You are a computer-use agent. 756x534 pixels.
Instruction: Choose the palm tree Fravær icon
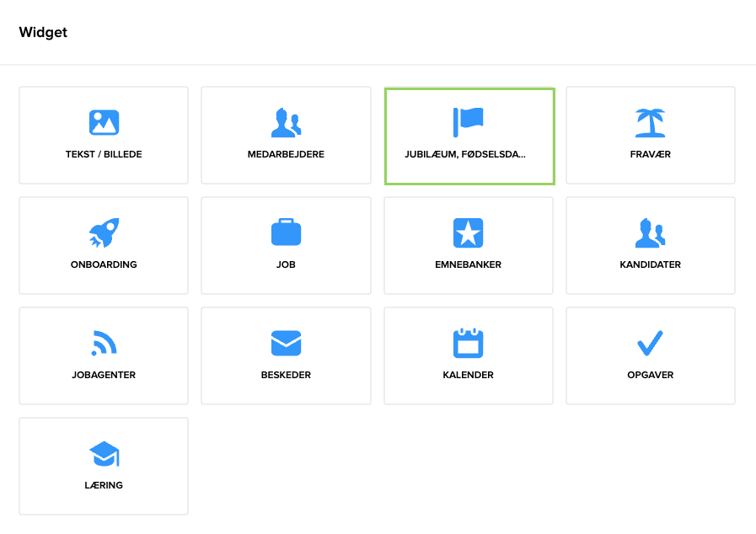[x=650, y=123]
